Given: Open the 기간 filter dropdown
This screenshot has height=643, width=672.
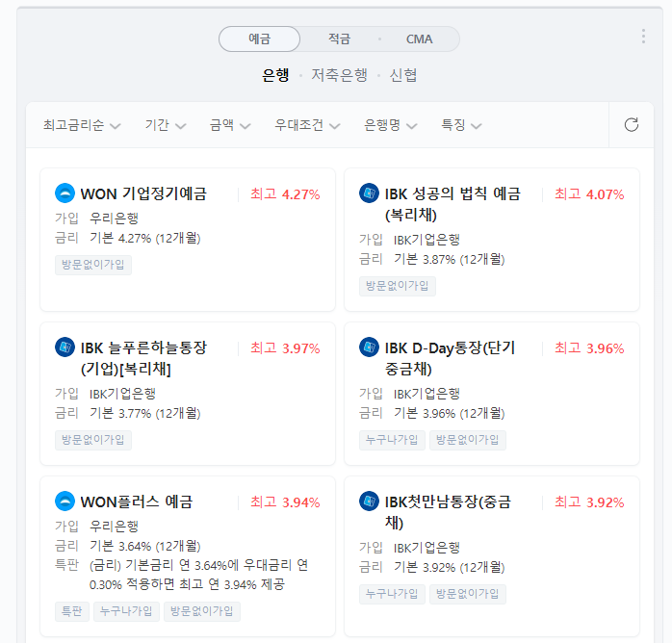Looking at the screenshot, I should pos(166,125).
